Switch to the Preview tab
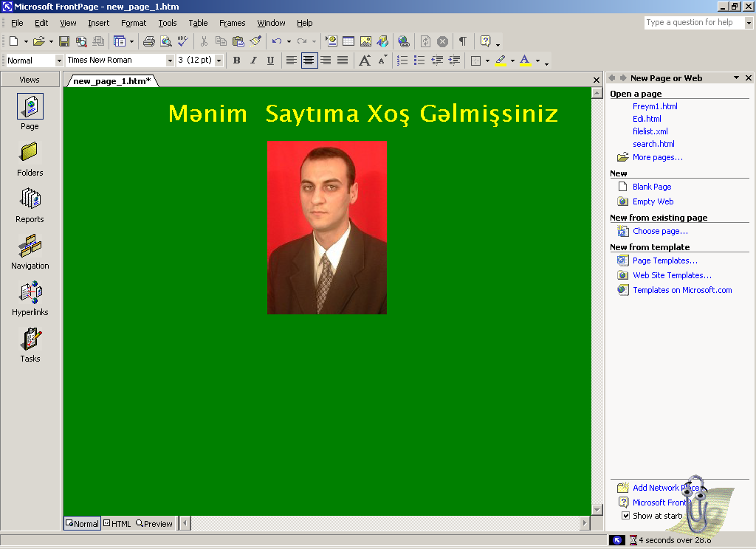 tap(154, 523)
